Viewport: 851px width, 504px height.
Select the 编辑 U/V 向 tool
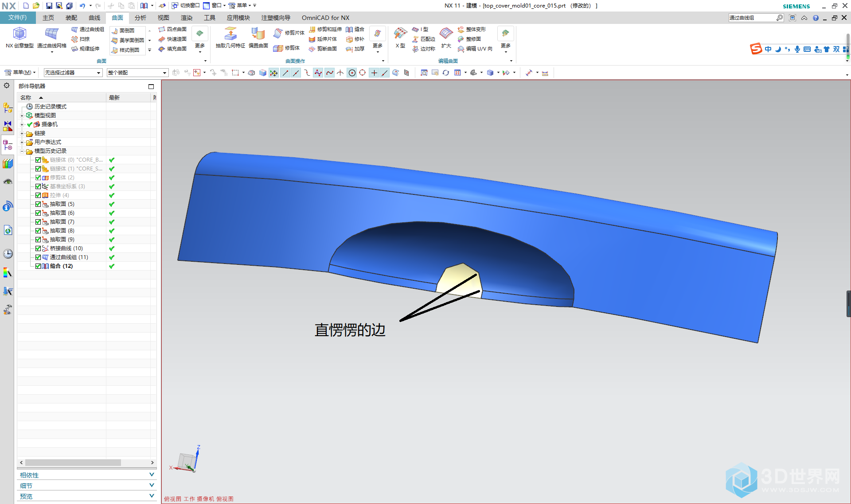click(475, 49)
